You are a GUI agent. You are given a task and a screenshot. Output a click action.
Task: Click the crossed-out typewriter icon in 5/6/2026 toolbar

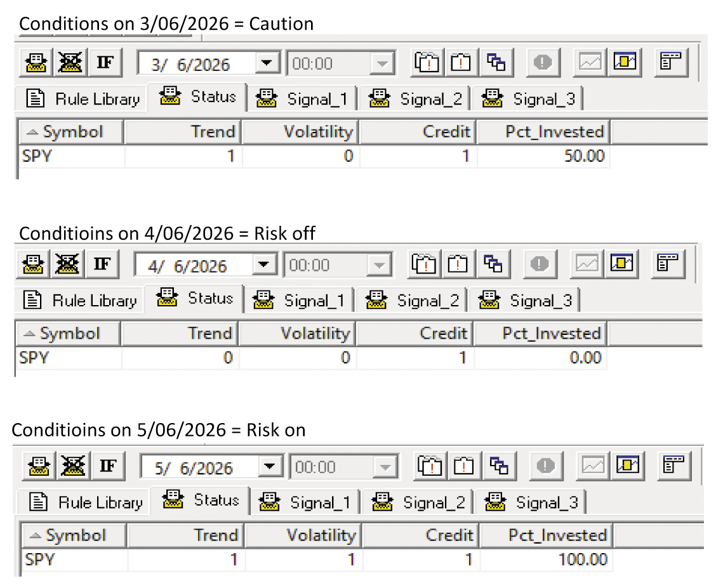[x=73, y=466]
